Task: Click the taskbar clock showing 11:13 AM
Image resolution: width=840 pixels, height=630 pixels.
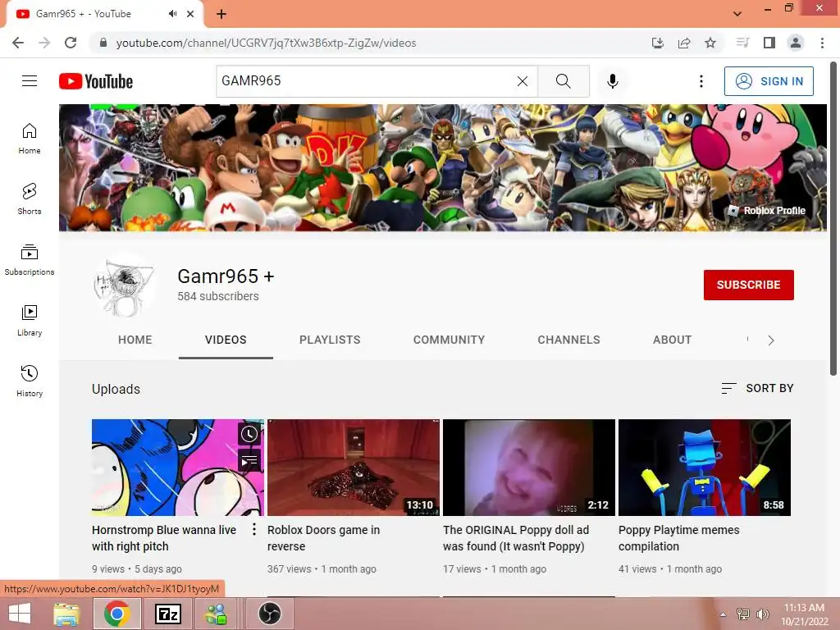Action: tap(804, 614)
